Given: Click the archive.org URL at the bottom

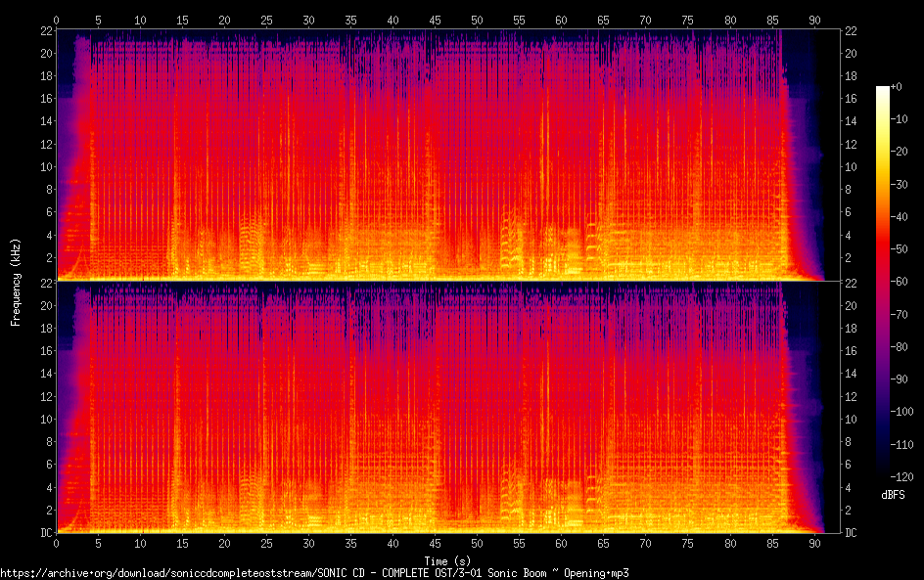Looking at the screenshot, I should coord(314,572).
